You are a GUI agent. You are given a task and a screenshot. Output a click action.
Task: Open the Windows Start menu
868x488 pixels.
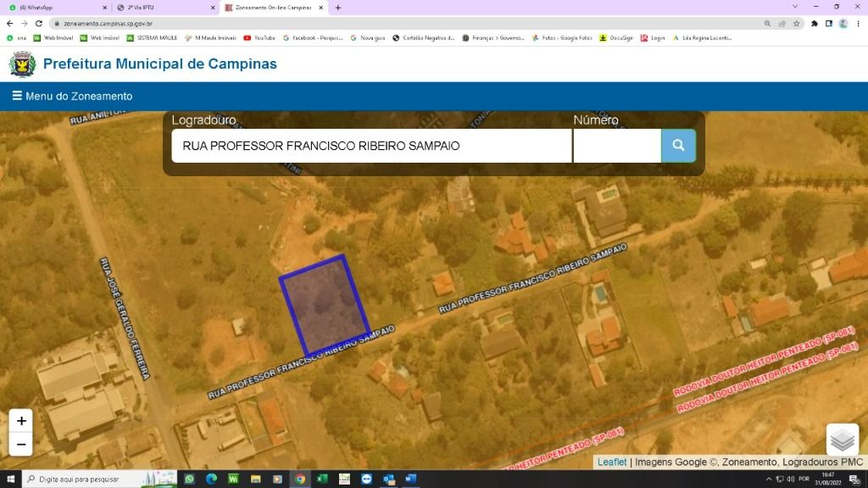click(x=9, y=479)
